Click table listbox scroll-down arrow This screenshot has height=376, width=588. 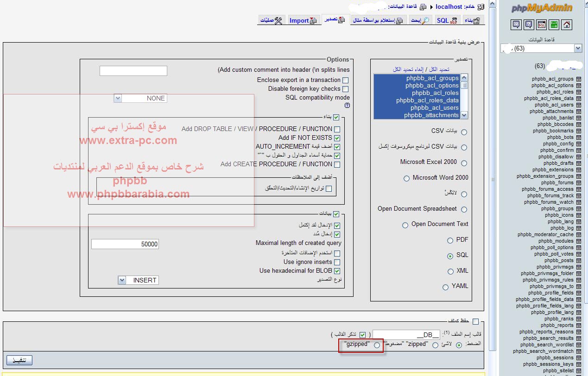(464, 115)
